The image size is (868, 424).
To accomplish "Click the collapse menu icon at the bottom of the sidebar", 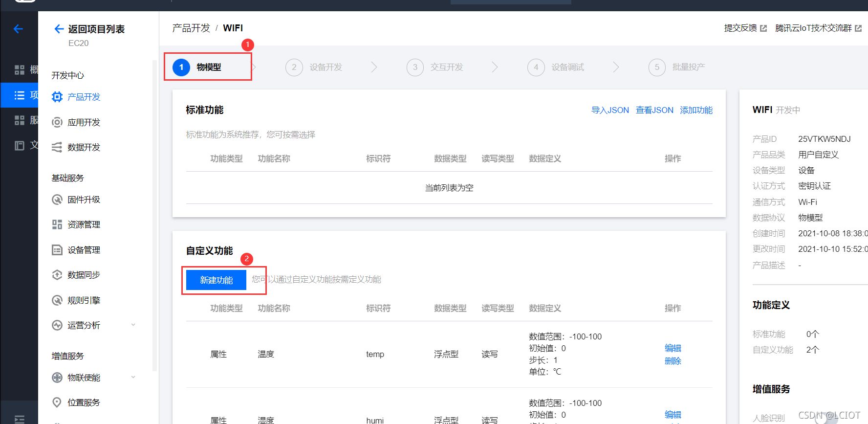I will tap(20, 419).
